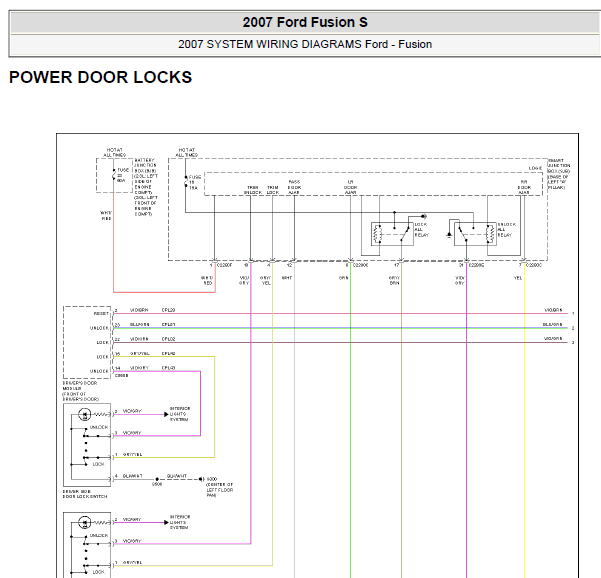This screenshot has height=578, width=601.
Task: Click "HOT AT ALL TIMES" above battery junction box
Action: (x=114, y=152)
